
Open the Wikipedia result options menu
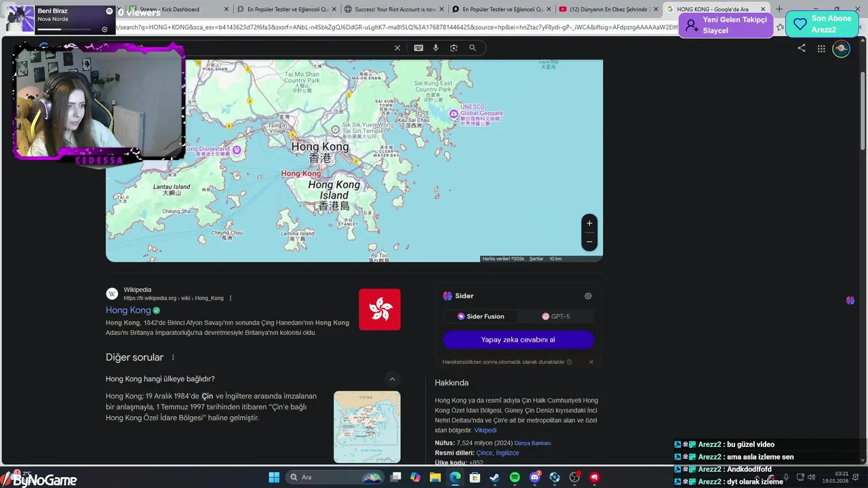[231, 298]
